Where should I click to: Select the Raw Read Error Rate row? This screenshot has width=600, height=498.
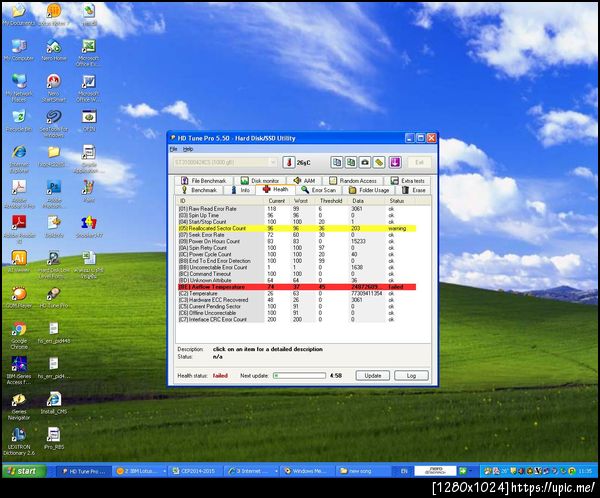(x=297, y=209)
